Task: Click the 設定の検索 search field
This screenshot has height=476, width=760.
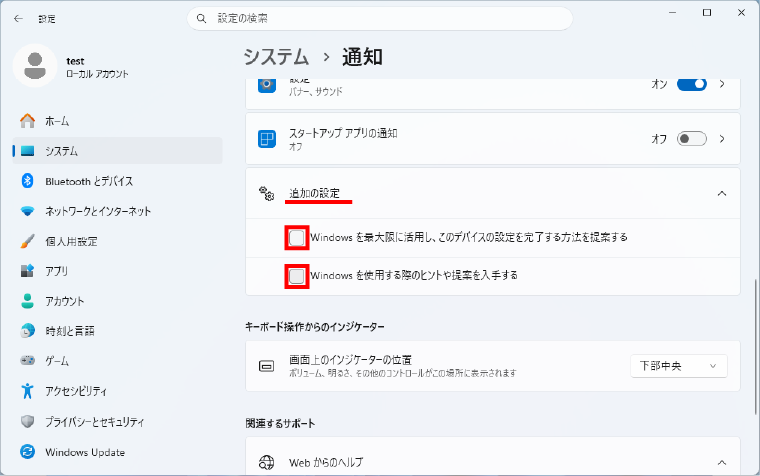Action: point(380,18)
